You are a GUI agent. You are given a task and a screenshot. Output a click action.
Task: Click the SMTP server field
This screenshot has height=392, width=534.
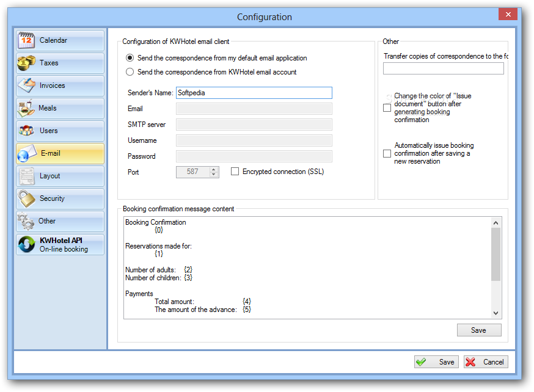click(x=254, y=125)
